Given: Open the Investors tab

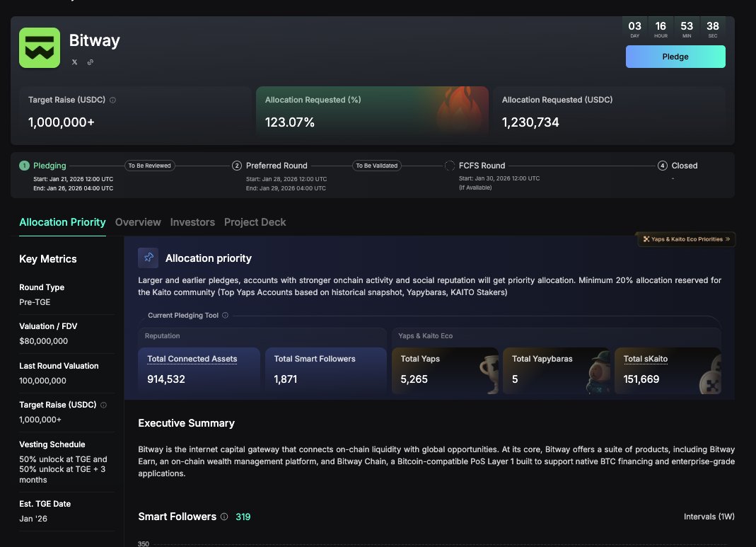Looking at the screenshot, I should 192,222.
